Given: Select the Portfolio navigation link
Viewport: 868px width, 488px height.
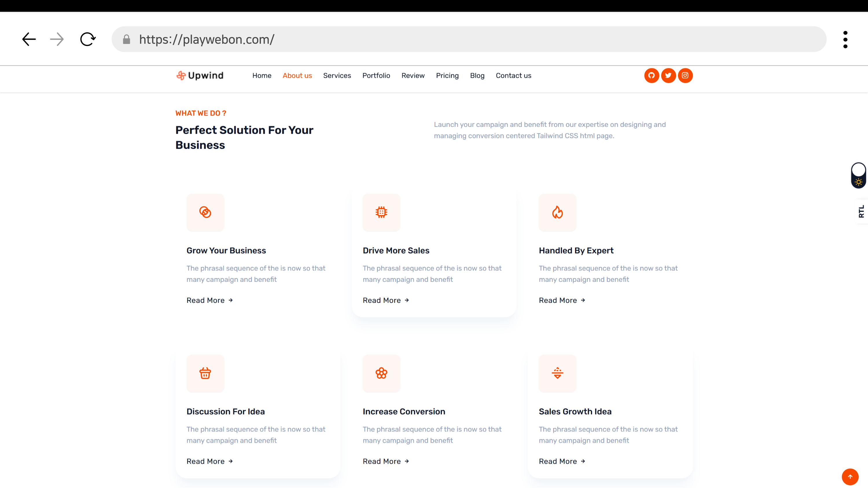Looking at the screenshot, I should point(376,75).
